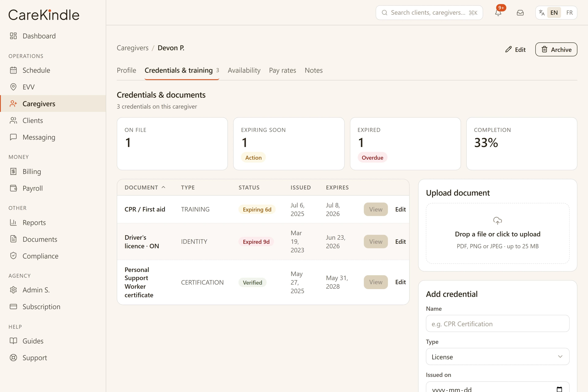Switch language to EN
Screen dimensions: 588x392
coord(554,13)
